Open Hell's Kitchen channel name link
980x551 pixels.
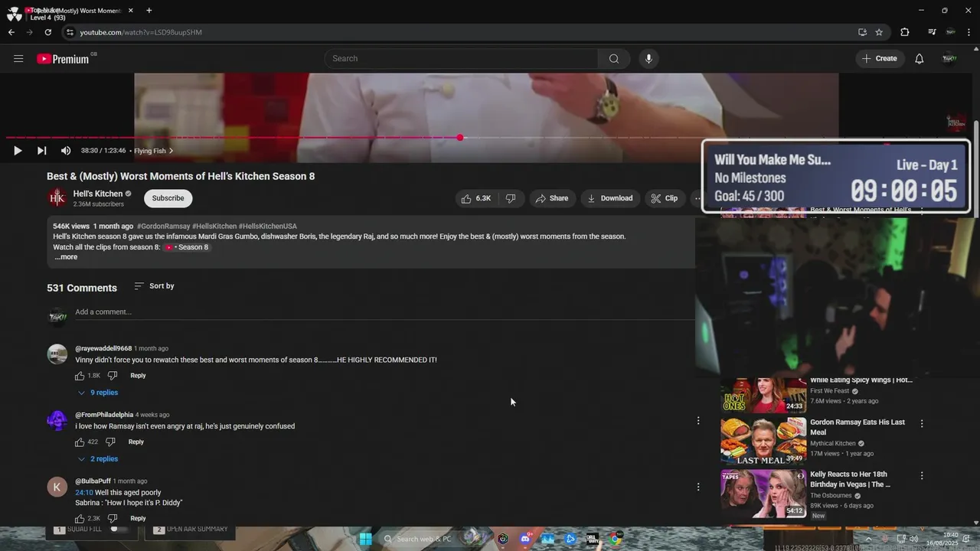[98, 194]
